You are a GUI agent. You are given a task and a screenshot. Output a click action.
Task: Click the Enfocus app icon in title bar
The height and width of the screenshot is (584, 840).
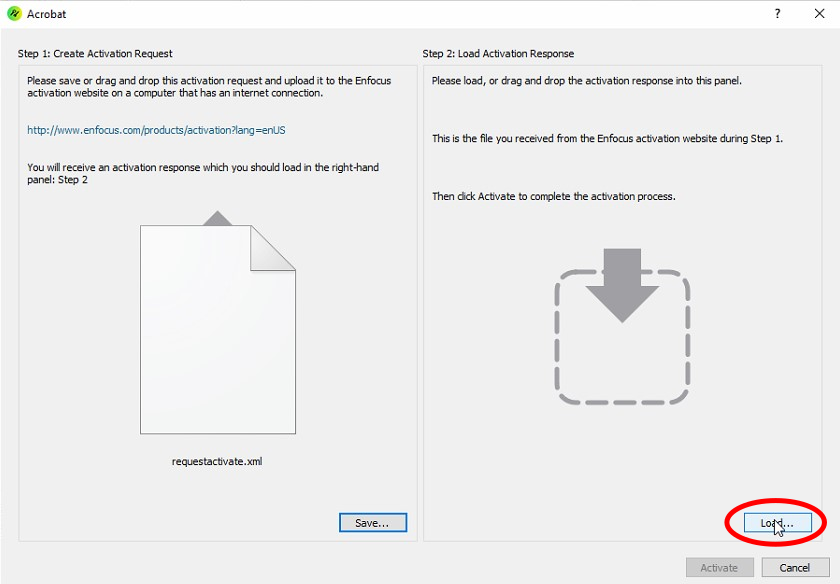[x=14, y=14]
